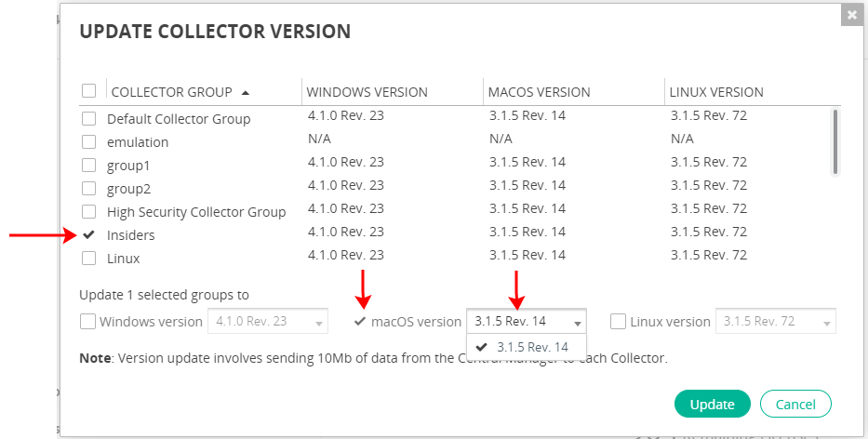
Task: Select the Linux group checkbox
Action: click(x=88, y=259)
